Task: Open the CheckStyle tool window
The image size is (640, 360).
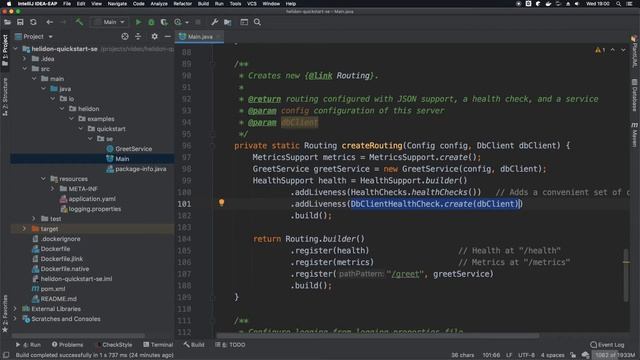Action: (x=114, y=345)
